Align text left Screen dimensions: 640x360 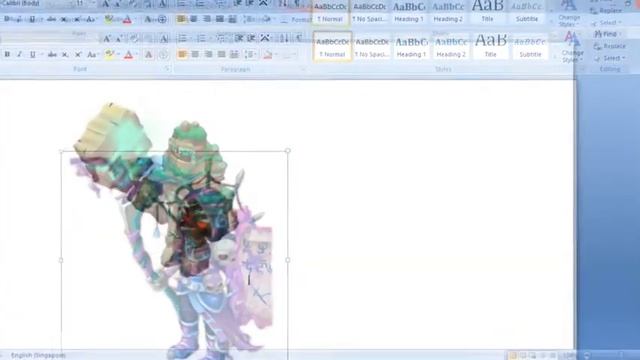point(182,54)
